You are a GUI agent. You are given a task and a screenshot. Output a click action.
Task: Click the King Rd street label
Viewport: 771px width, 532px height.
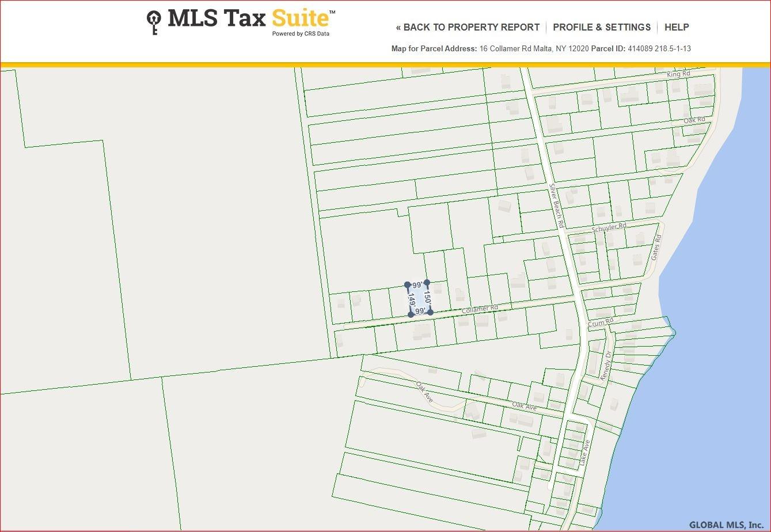[678, 74]
